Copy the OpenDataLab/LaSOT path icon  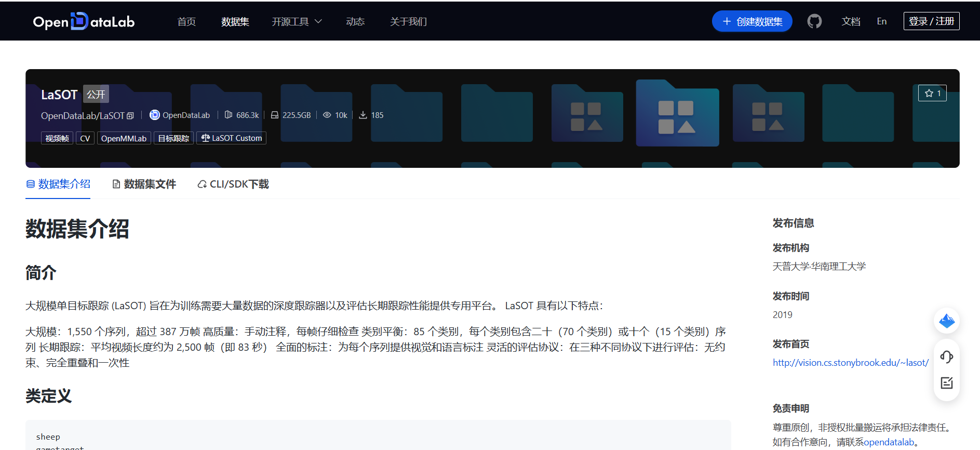point(130,116)
